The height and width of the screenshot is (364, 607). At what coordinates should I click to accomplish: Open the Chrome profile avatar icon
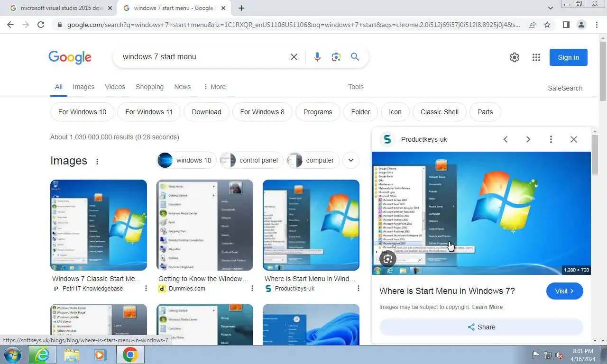(x=581, y=25)
